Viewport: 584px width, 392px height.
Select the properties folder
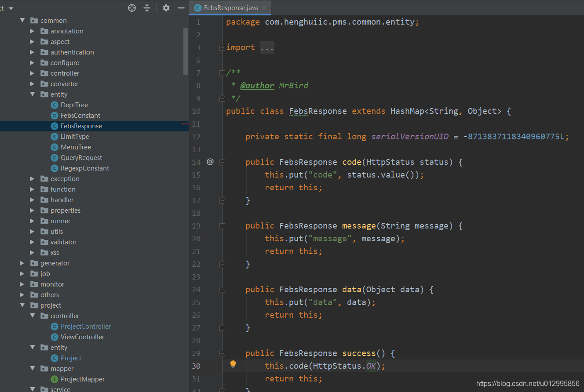(65, 210)
